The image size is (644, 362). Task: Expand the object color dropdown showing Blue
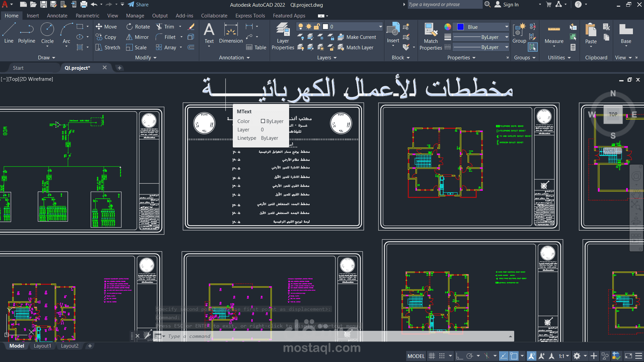click(x=506, y=26)
